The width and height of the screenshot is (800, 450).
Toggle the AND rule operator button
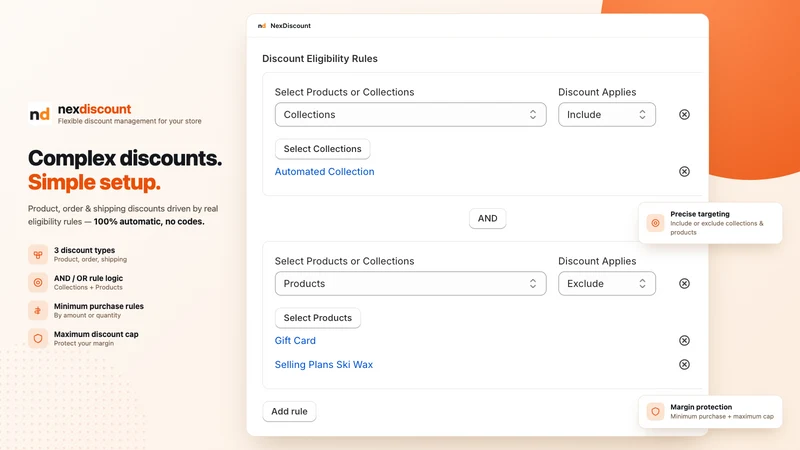(487, 218)
